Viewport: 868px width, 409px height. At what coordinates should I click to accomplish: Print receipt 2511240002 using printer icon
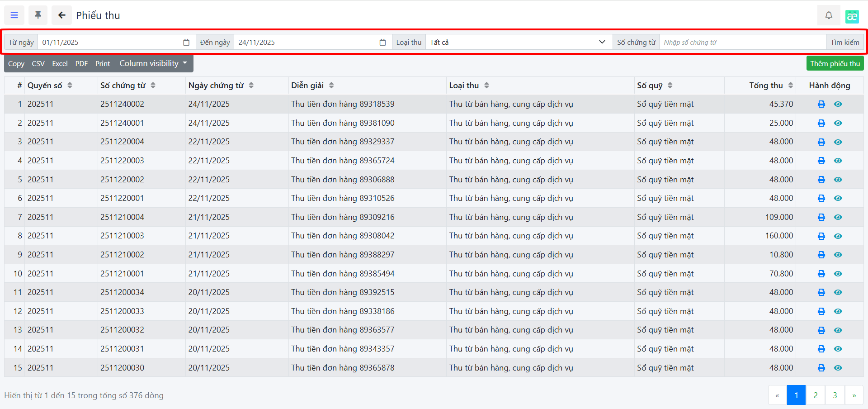pyautogui.click(x=821, y=105)
